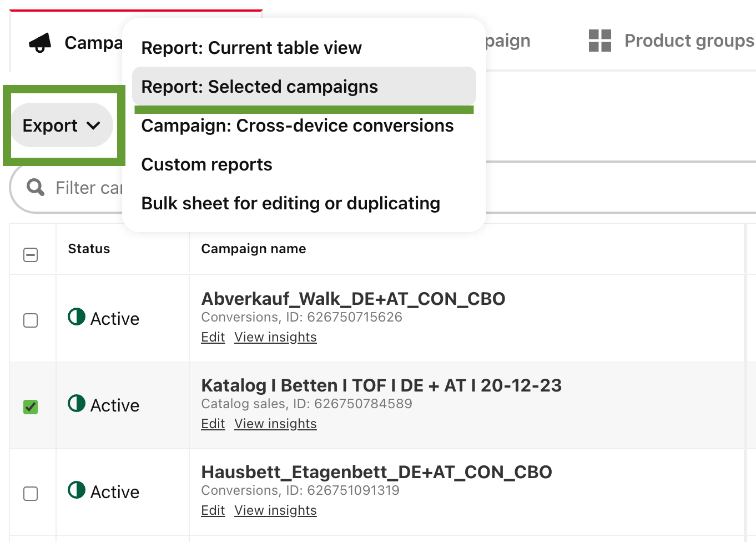Check the Hausbett_Etagenbett campaign checkbox
This screenshot has width=756, height=542.
pos(31,494)
